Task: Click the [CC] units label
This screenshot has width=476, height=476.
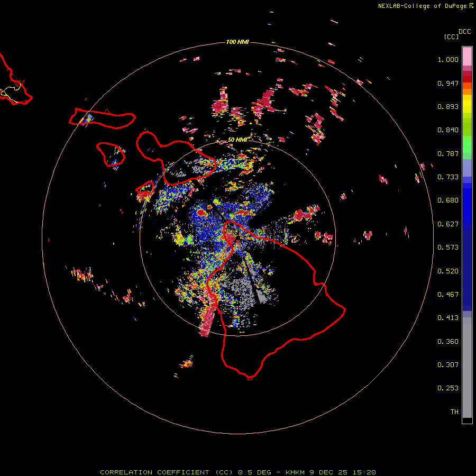Action: [x=451, y=36]
